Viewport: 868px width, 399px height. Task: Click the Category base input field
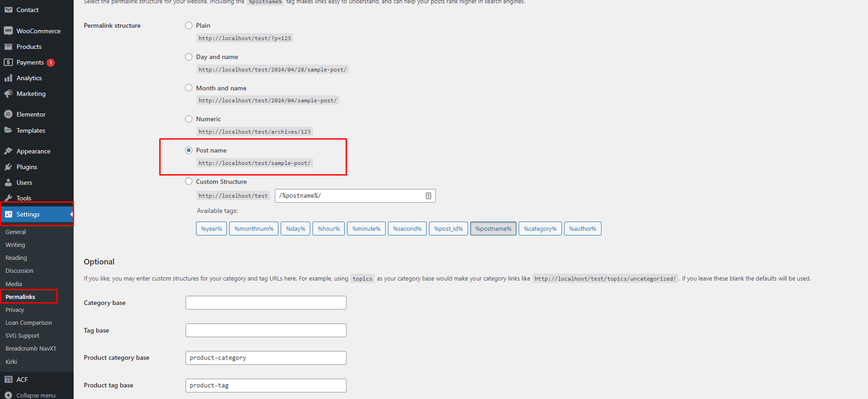pyautogui.click(x=266, y=303)
